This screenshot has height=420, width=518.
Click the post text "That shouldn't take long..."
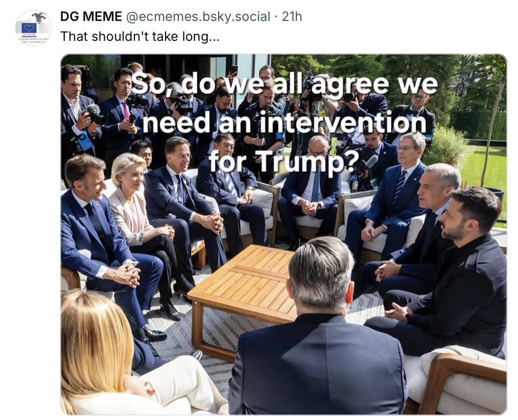(x=139, y=37)
